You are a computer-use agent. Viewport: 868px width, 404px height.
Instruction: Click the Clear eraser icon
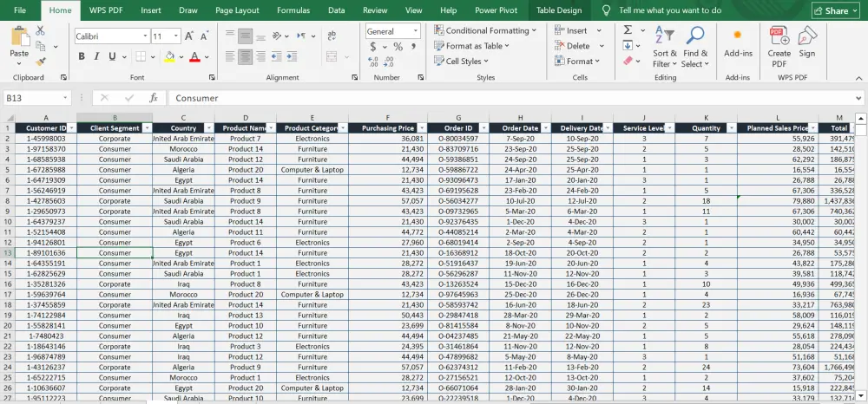click(628, 62)
